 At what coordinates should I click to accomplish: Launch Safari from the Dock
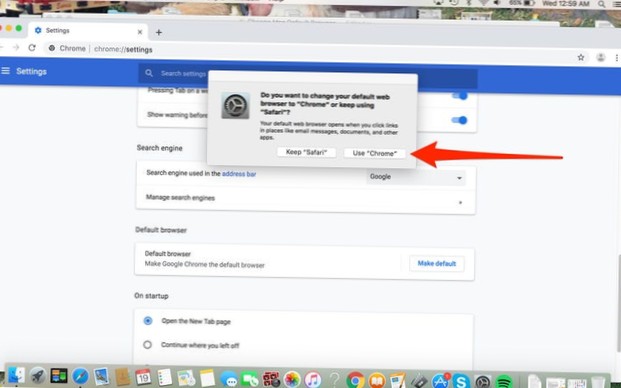[x=80, y=376]
